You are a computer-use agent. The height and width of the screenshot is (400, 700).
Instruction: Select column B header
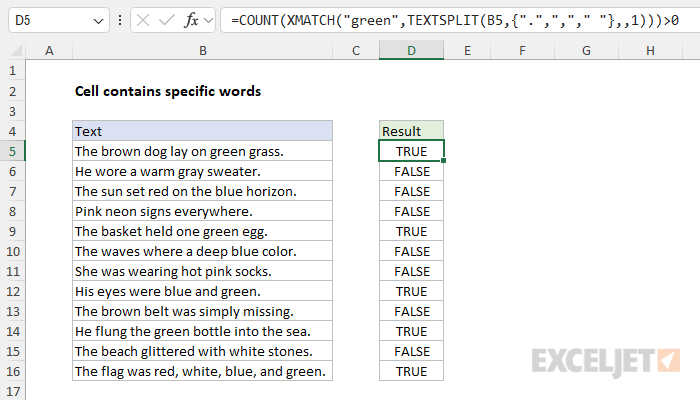[x=203, y=50]
